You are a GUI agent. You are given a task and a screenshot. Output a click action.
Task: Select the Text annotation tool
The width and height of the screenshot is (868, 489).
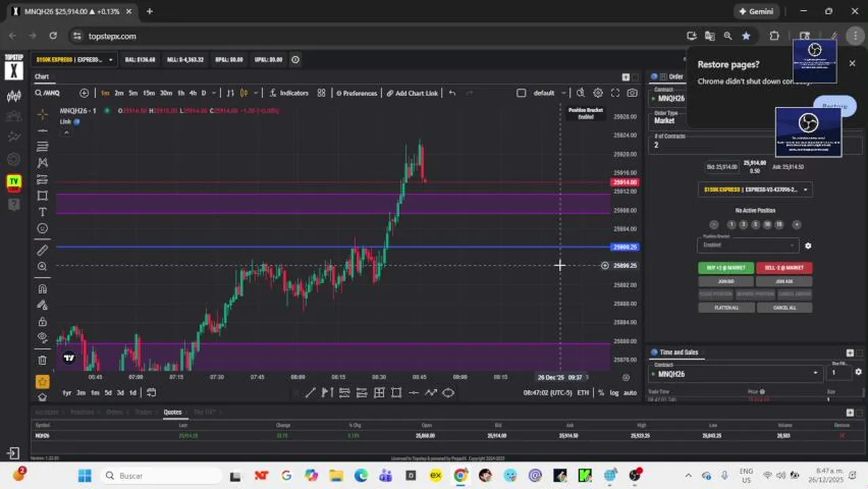pyautogui.click(x=42, y=212)
